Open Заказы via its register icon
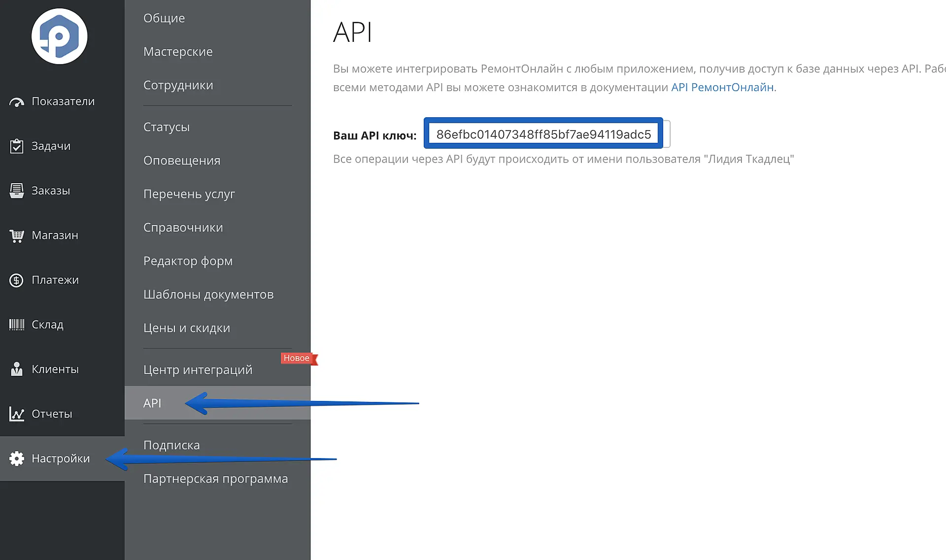 (x=17, y=191)
